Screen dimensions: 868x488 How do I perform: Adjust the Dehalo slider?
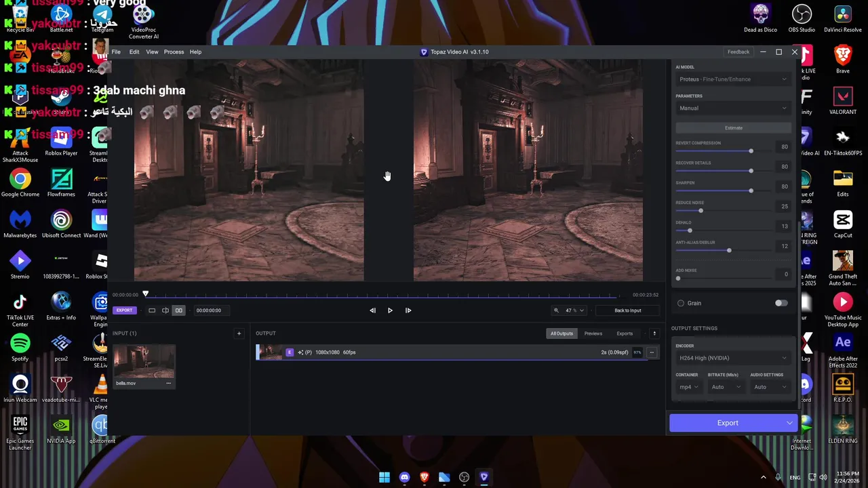click(x=724, y=230)
